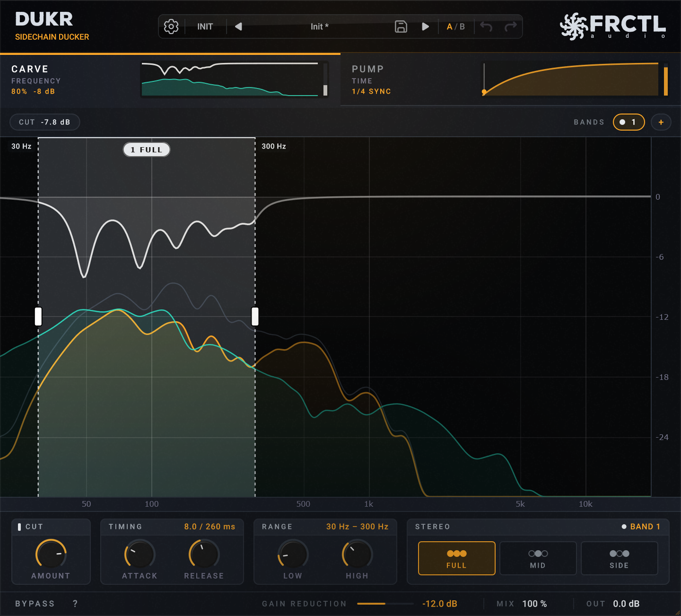The image size is (681, 616).
Task: Click the DUKR plugin title
Action: coord(44,19)
